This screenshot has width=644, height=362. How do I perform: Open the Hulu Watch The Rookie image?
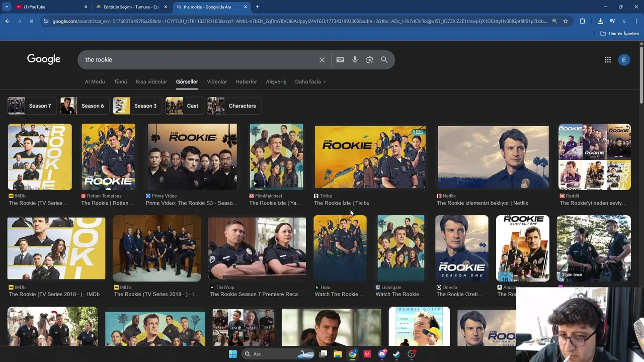coord(340,248)
